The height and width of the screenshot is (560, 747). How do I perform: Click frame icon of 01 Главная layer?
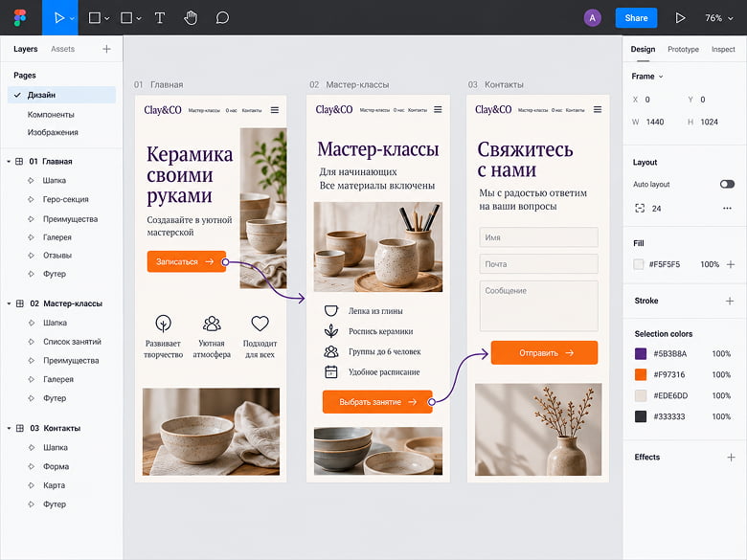point(19,162)
